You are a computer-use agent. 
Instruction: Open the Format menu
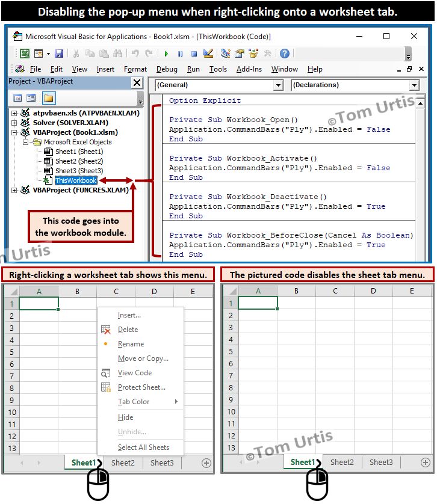click(135, 69)
